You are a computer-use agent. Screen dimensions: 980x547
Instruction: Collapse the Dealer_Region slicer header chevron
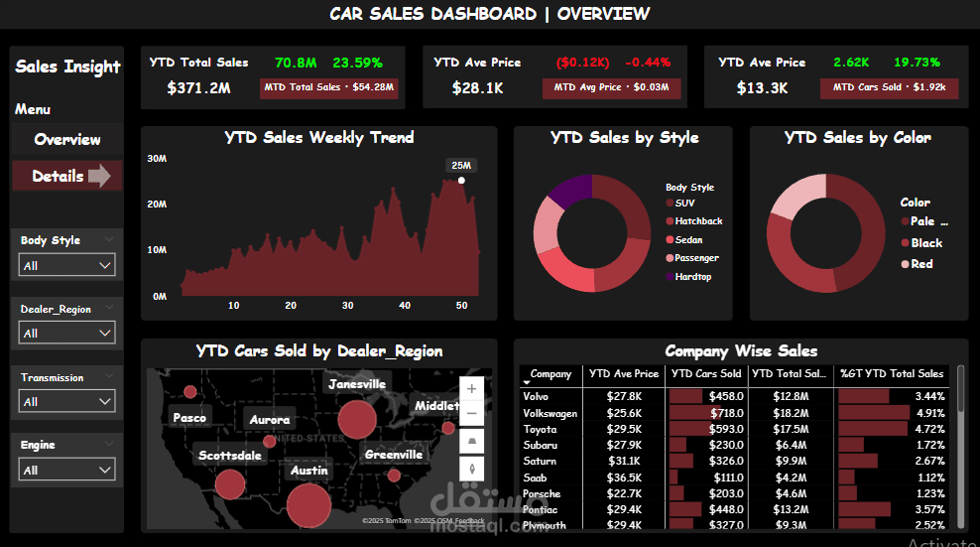(109, 307)
